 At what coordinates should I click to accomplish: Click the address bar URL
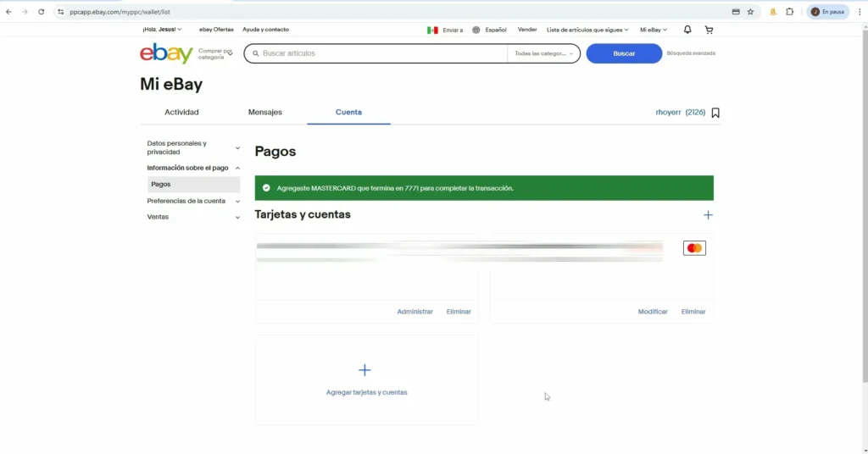click(x=120, y=12)
